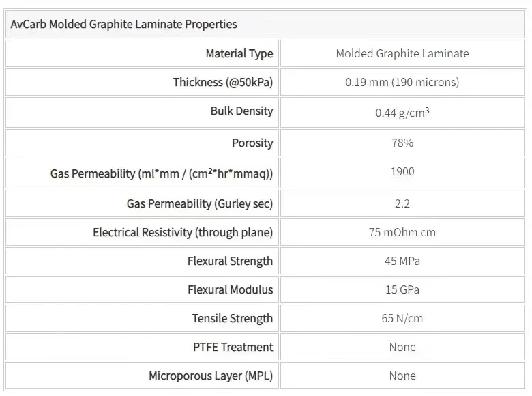Click the None value for PTFE Treatment
The height and width of the screenshot is (396, 532).
(402, 347)
